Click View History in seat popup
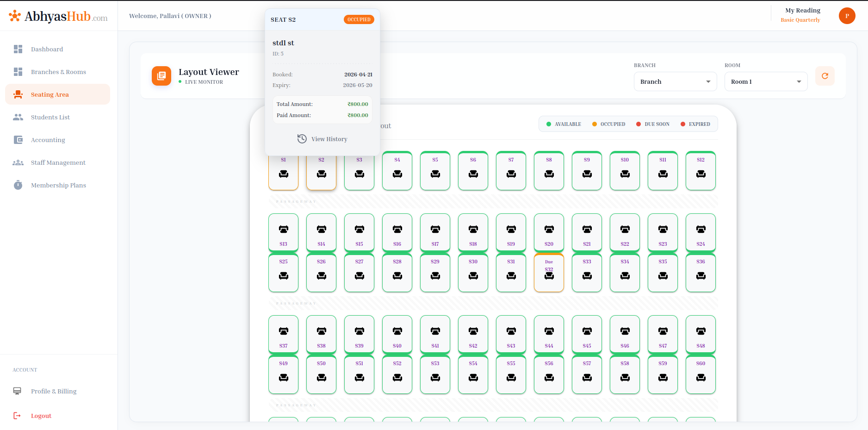This screenshot has height=430, width=868. (322, 139)
